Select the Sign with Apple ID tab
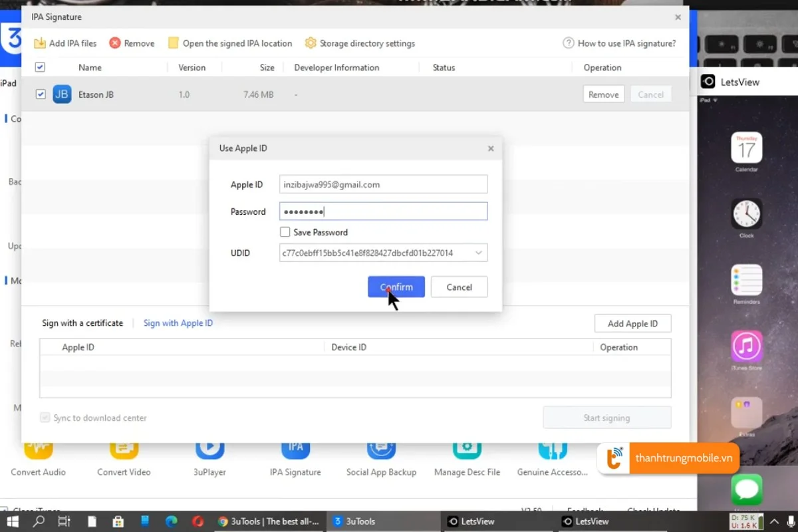The image size is (798, 532). pos(178,323)
